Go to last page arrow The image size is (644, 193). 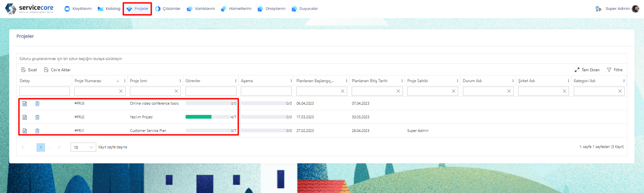click(x=59, y=147)
